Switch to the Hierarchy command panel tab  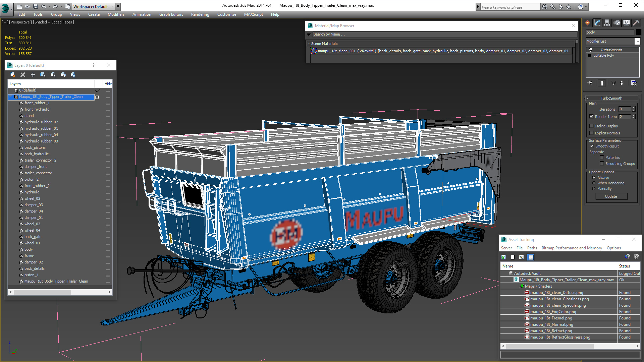(607, 23)
